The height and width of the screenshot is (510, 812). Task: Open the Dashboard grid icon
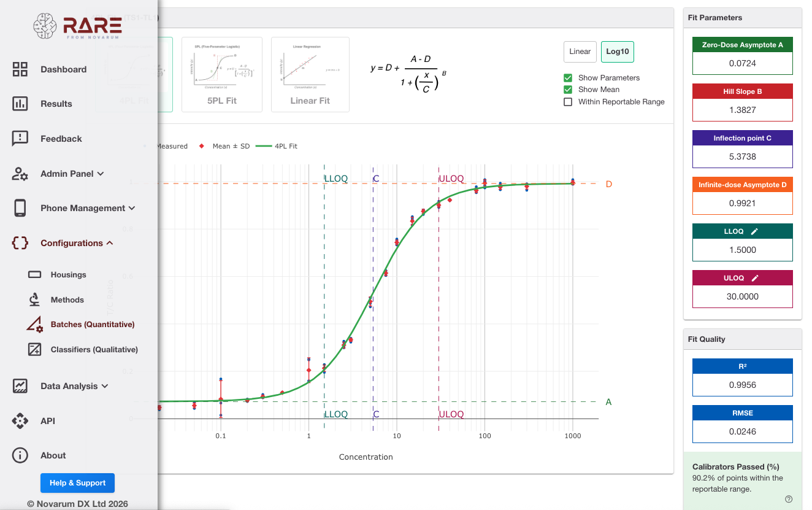point(20,69)
